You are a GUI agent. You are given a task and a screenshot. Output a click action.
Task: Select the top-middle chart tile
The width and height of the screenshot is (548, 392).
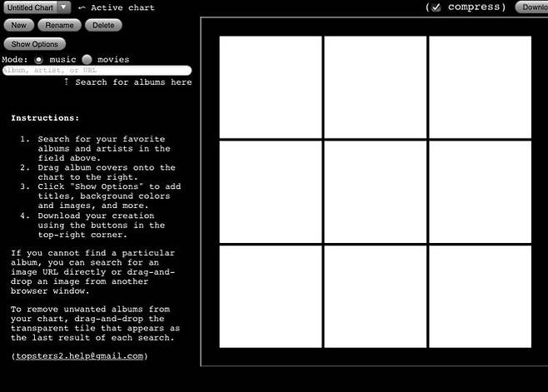pyautogui.click(x=375, y=87)
